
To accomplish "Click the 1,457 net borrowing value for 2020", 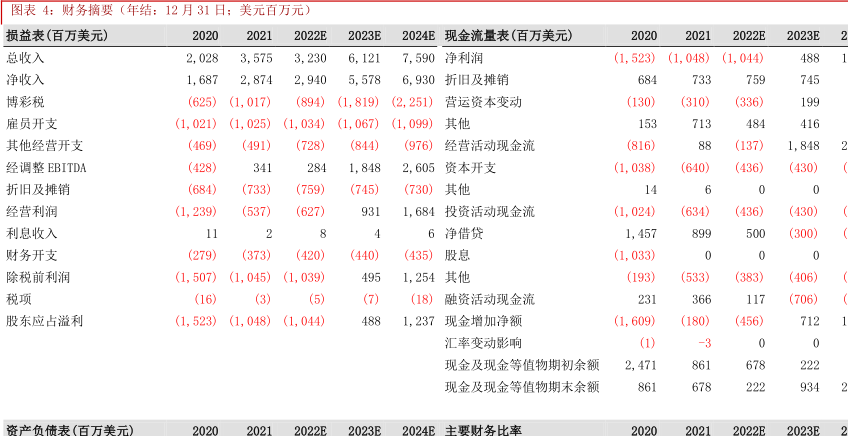I will tap(640, 233).
